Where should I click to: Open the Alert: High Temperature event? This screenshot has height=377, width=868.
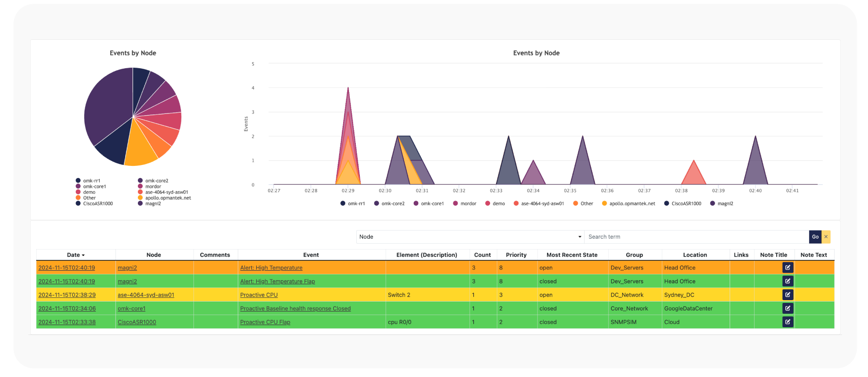271,268
